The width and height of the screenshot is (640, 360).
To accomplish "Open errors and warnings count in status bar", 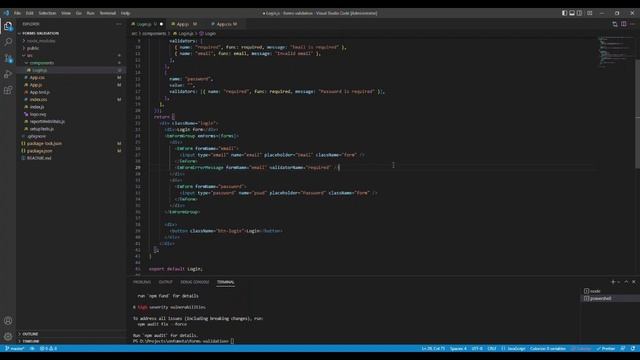I will [x=49, y=349].
